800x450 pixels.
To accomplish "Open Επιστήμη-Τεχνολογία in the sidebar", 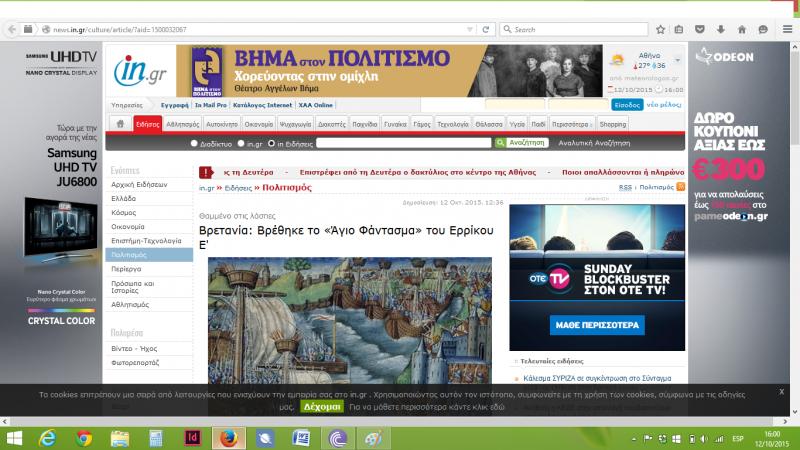I will 148,241.
